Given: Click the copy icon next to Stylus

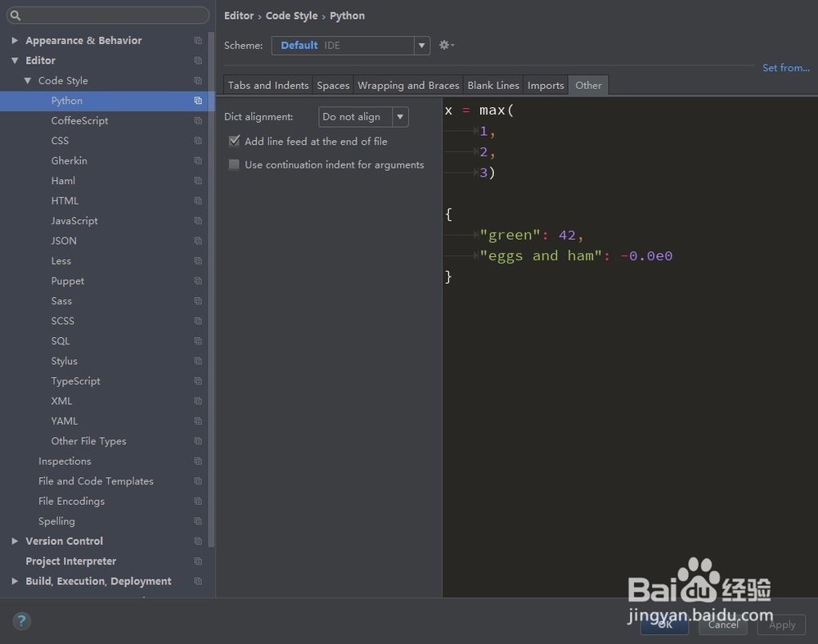Looking at the screenshot, I should tap(198, 361).
